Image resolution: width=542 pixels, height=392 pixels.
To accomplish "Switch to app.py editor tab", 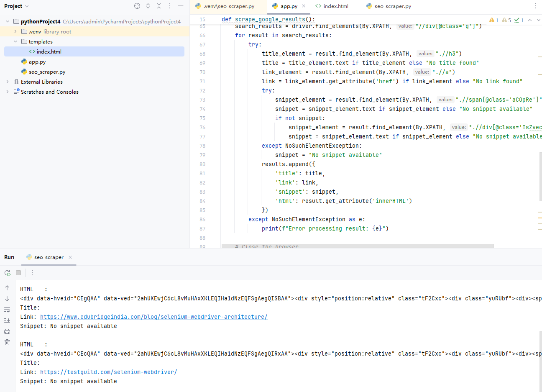I will coord(285,6).
